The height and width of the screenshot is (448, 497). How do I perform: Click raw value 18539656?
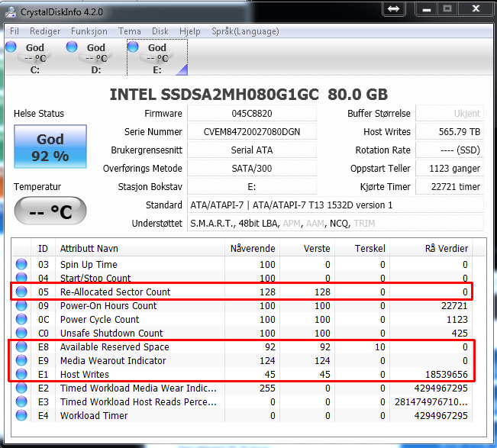(447, 375)
